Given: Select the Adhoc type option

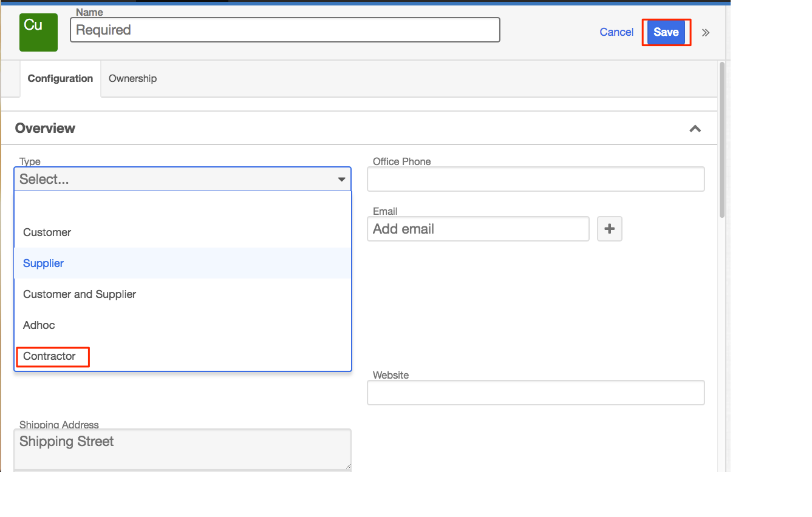Looking at the screenshot, I should 183,325.
